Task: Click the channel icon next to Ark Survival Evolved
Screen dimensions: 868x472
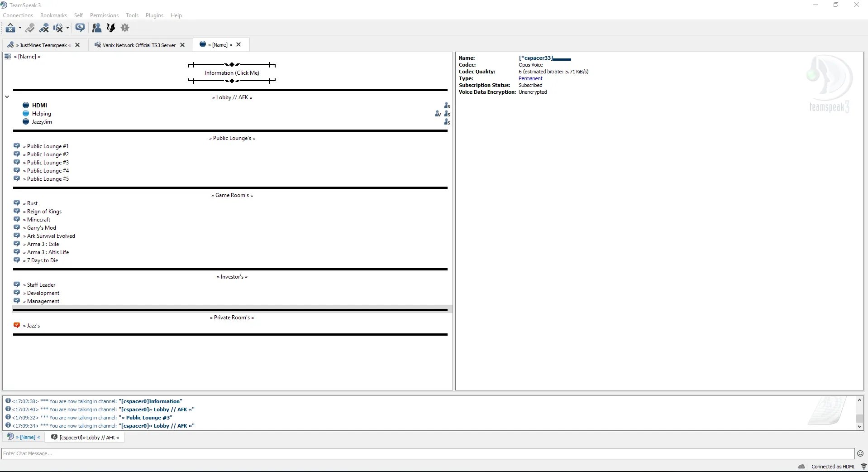Action: click(x=17, y=236)
